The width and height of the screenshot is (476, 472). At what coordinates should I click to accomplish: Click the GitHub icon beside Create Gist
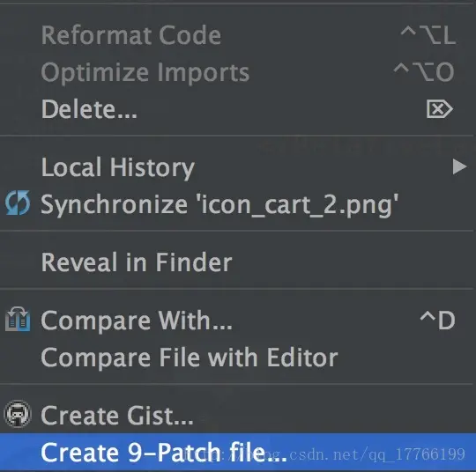(x=18, y=414)
